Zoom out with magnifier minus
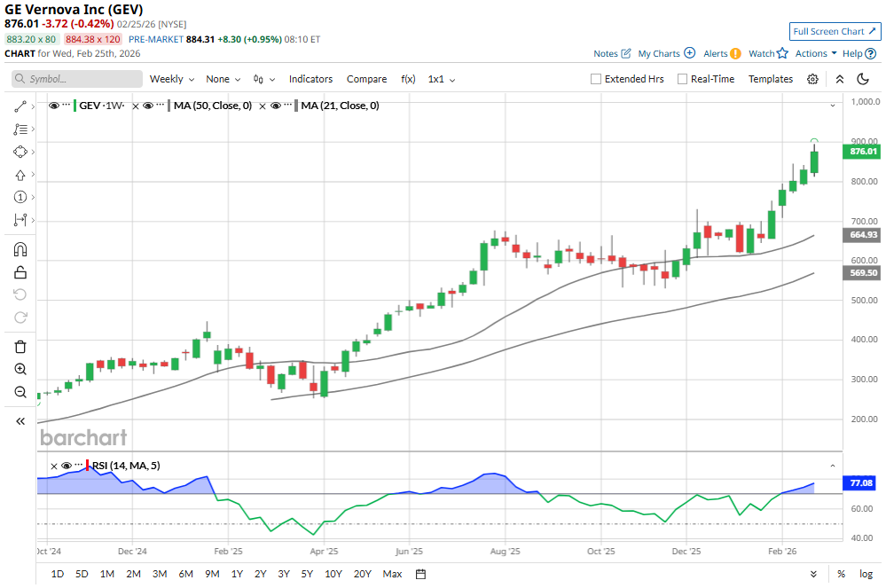Image resolution: width=886 pixels, height=588 pixels. pyautogui.click(x=20, y=392)
